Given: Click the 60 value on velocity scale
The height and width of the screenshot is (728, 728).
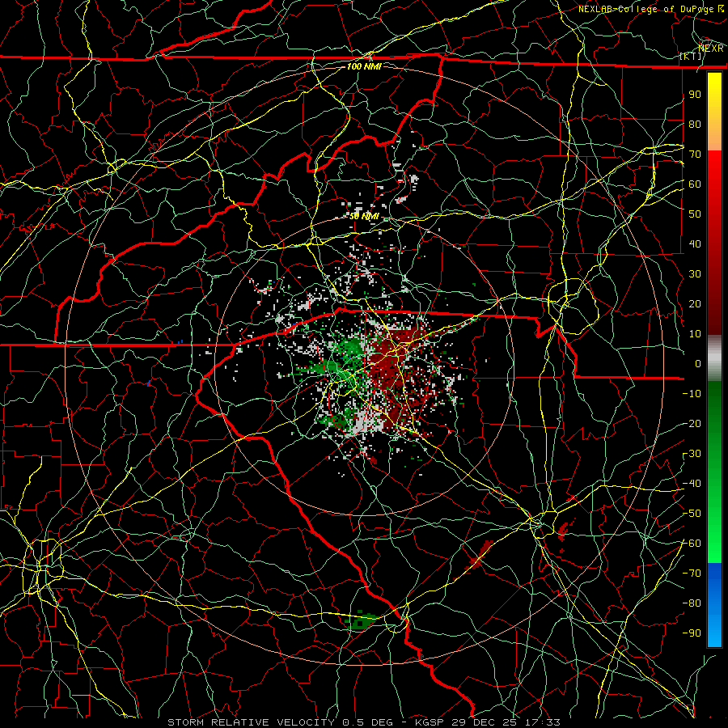Looking at the screenshot, I should (x=695, y=184).
